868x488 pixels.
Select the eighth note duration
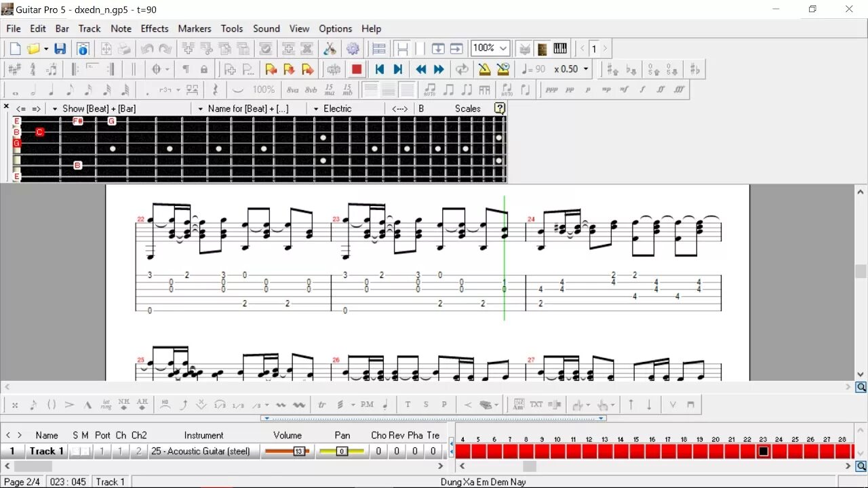[69, 89]
